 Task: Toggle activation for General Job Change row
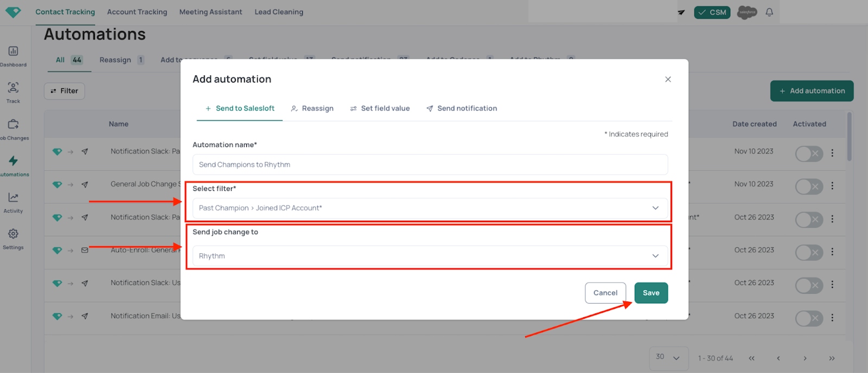809,186
